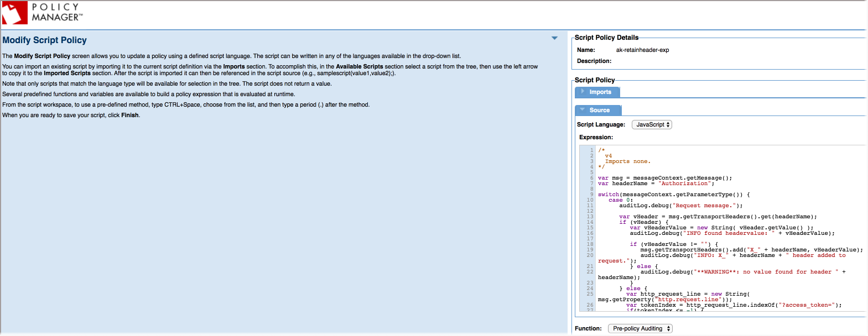Expand the Imports section
This screenshot has height=336, width=868.
point(600,92)
